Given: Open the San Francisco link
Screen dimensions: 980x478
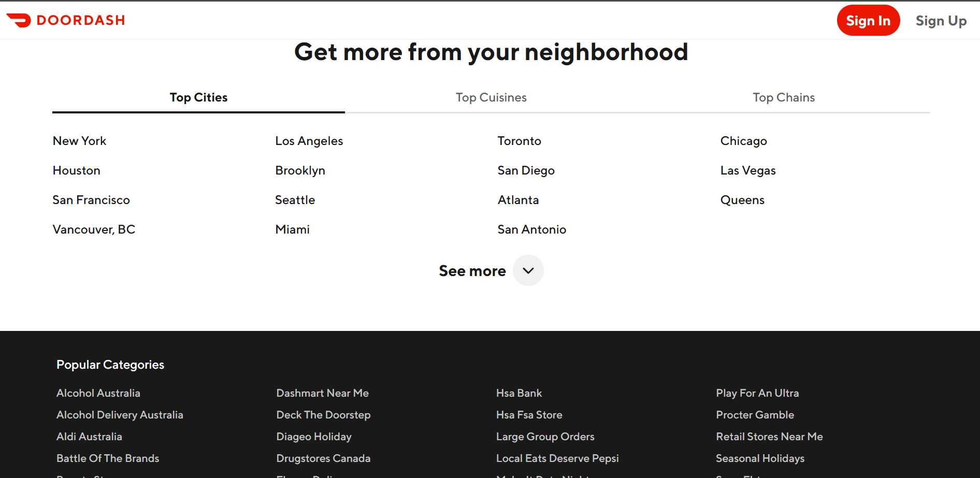Looking at the screenshot, I should point(91,200).
